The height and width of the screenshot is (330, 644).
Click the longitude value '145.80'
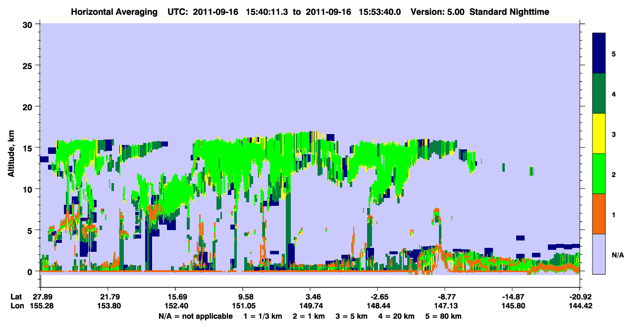[x=512, y=306]
